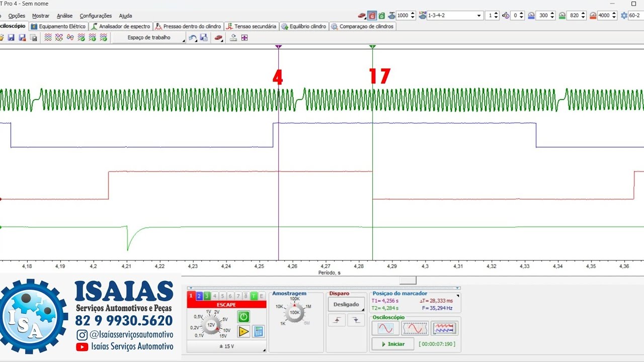Screen dimensions: 644x362
Task: Open the 1-3-4-2 firing order dropdown
Action: point(455,16)
